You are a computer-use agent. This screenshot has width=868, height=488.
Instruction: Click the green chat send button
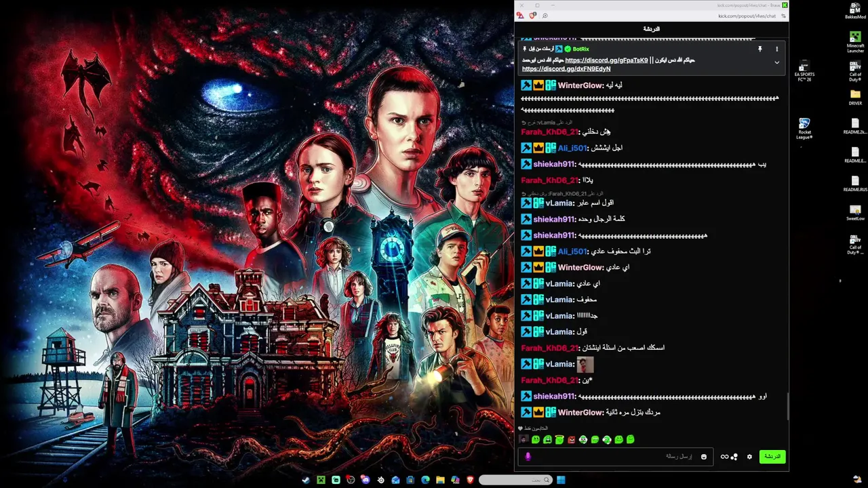(772, 456)
